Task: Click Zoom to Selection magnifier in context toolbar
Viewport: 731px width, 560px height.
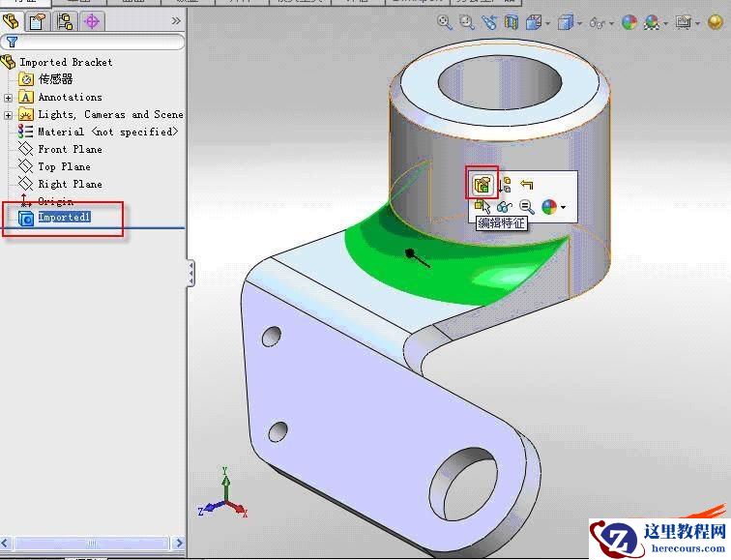Action: tap(527, 206)
